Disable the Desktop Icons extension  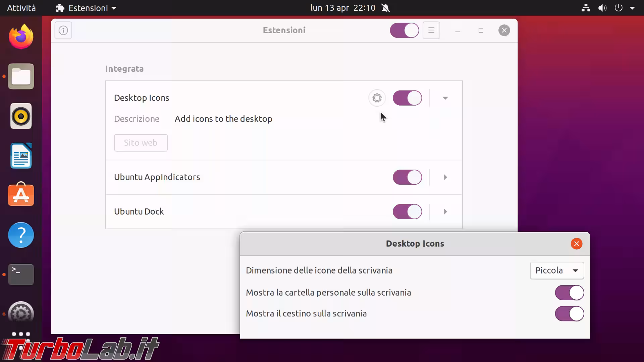point(407,98)
